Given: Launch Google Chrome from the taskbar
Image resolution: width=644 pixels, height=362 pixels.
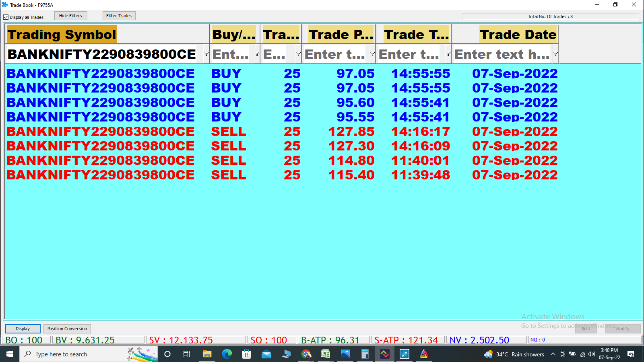Looking at the screenshot, I should (x=306, y=354).
